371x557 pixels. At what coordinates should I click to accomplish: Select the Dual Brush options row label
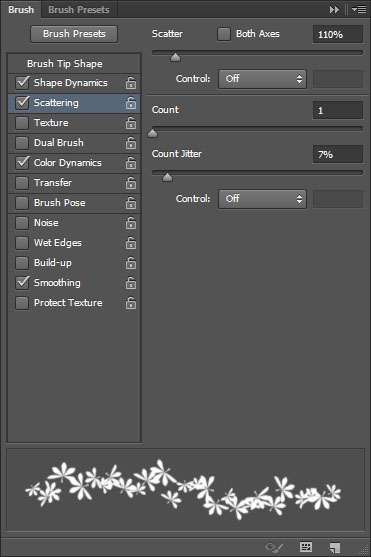tap(59, 143)
